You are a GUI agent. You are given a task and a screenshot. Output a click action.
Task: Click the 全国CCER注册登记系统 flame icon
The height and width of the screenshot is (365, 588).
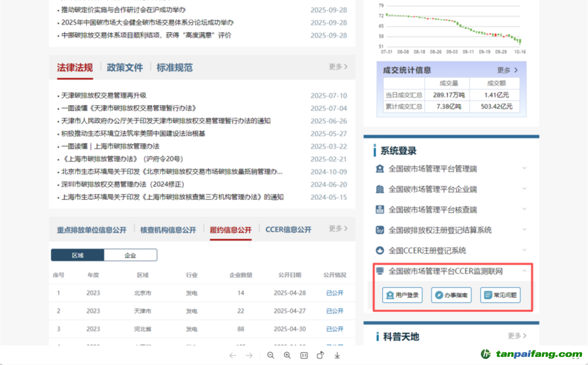(x=380, y=251)
